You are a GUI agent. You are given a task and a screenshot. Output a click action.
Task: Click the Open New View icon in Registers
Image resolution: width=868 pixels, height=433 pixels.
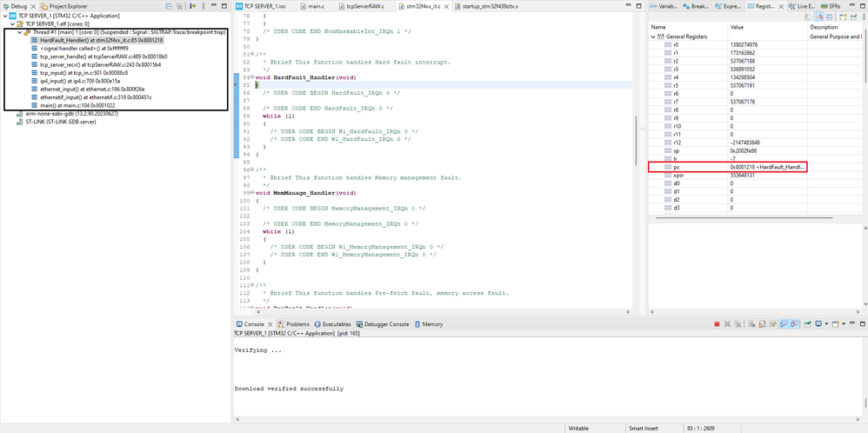click(843, 17)
